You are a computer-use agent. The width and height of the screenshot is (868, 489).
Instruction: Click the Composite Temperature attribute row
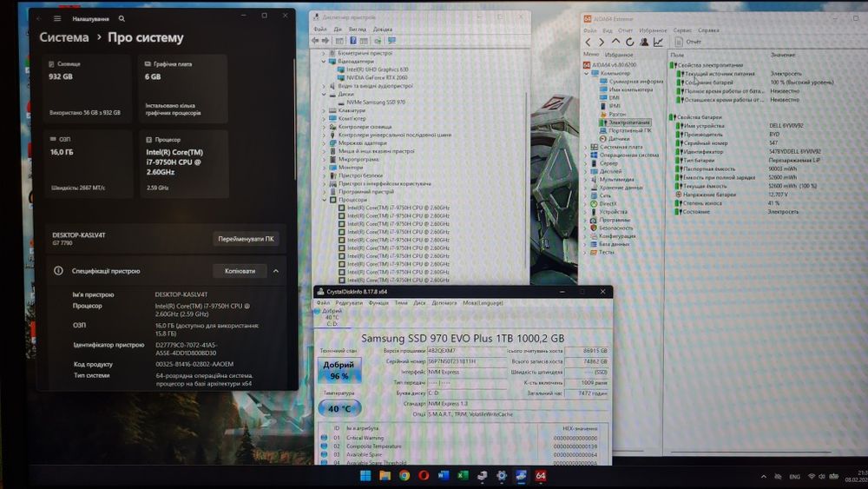pos(462,446)
